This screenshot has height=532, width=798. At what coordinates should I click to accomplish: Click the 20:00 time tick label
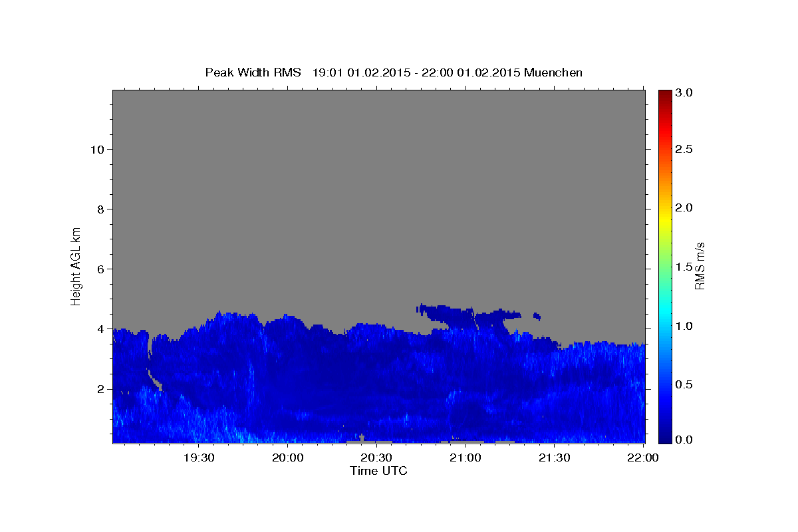[x=288, y=458]
